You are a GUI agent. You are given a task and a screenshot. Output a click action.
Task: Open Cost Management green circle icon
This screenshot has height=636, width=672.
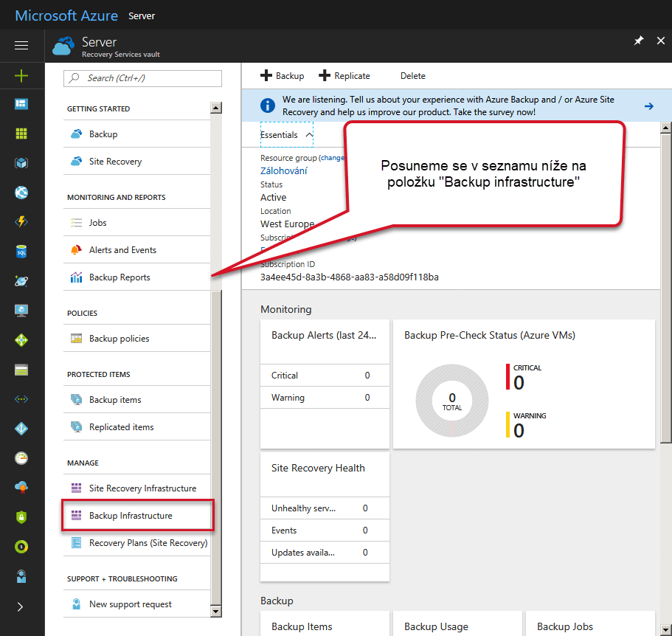[x=21, y=547]
